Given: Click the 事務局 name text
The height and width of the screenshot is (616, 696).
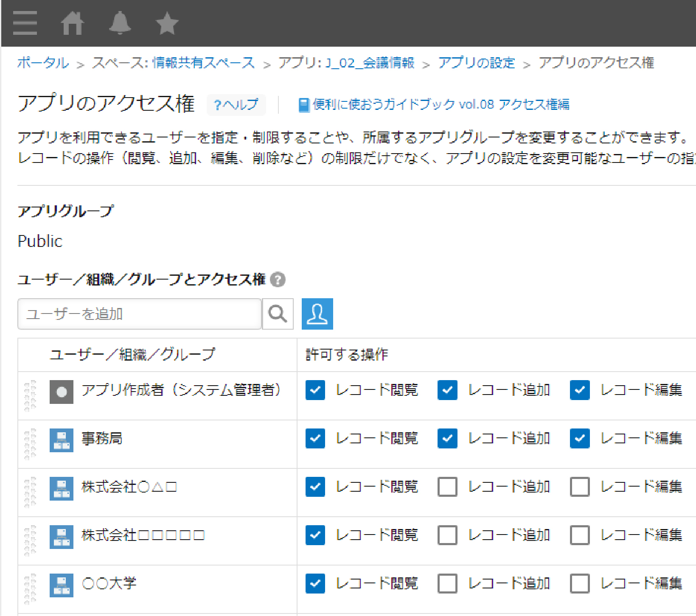Looking at the screenshot, I should 102,439.
